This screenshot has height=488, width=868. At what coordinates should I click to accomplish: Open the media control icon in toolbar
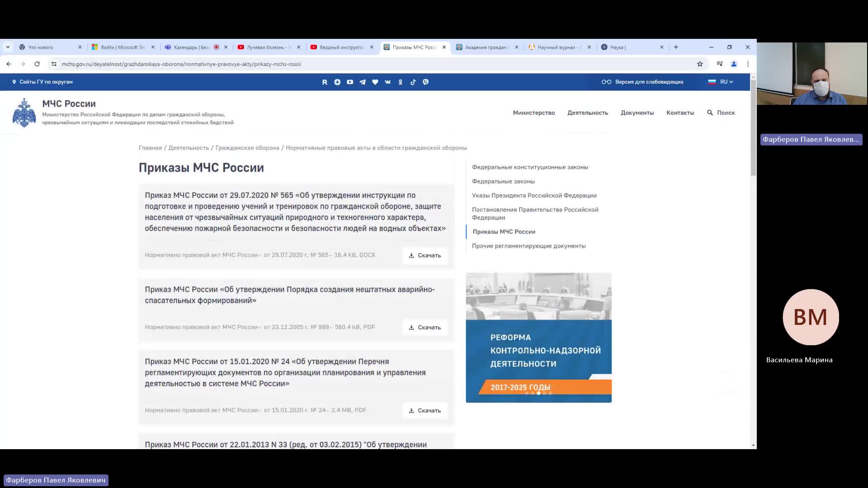click(720, 64)
